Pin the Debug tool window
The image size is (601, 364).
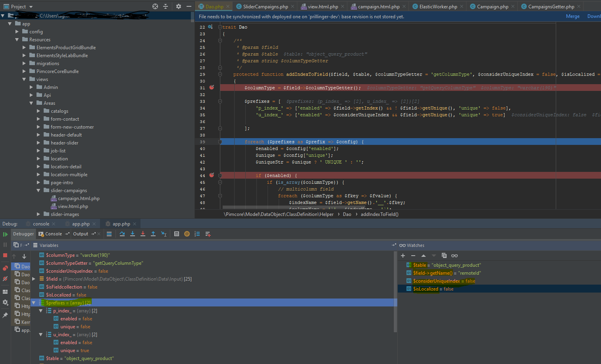coord(5,315)
